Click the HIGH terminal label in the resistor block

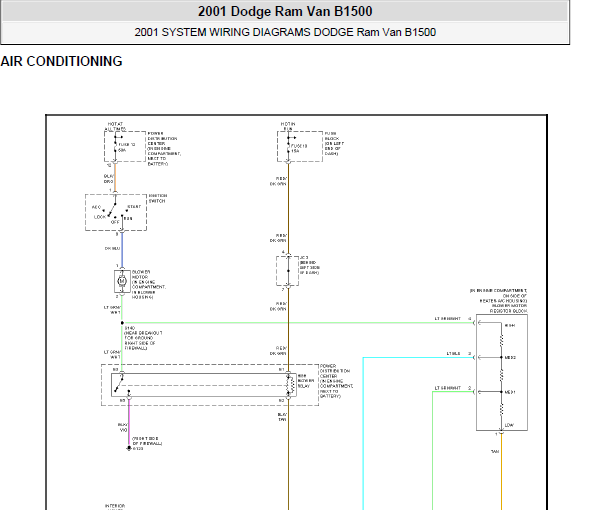(510, 325)
